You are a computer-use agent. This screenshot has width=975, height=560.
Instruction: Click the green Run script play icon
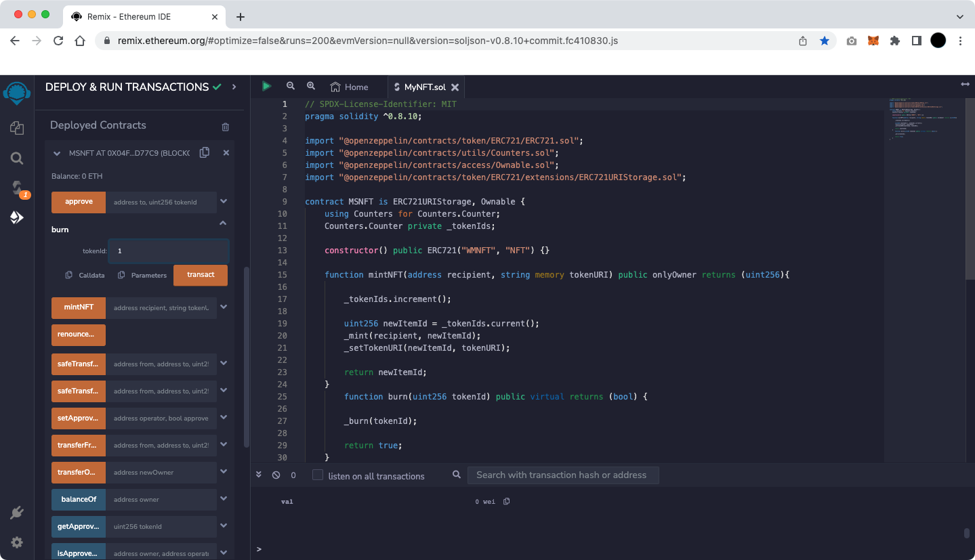(266, 86)
